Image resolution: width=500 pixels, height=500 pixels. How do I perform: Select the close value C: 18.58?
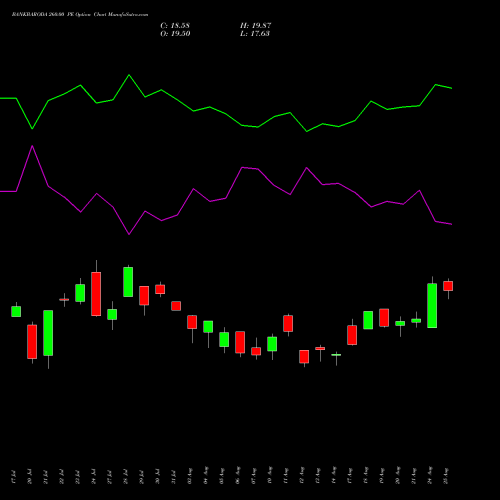(x=175, y=26)
